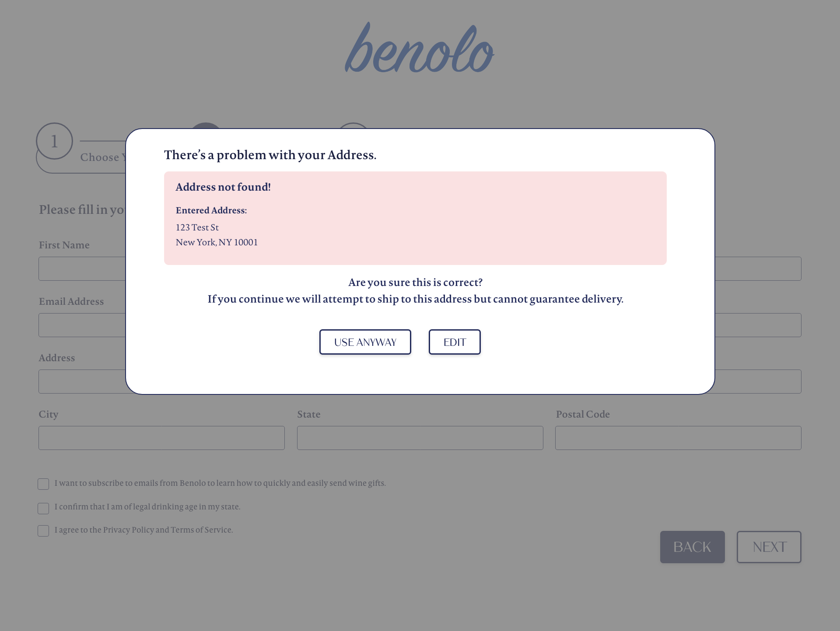Click the City input field
This screenshot has width=840, height=631.
pos(161,438)
